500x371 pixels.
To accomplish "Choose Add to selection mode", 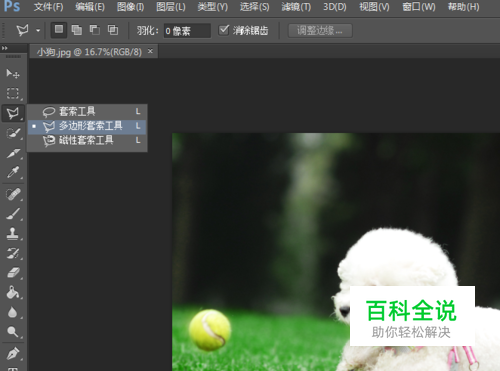I will [77, 30].
